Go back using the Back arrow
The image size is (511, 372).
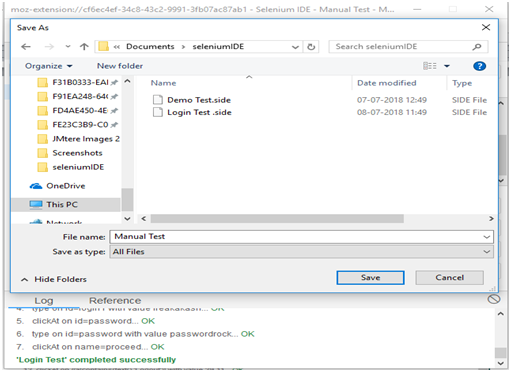(26, 47)
